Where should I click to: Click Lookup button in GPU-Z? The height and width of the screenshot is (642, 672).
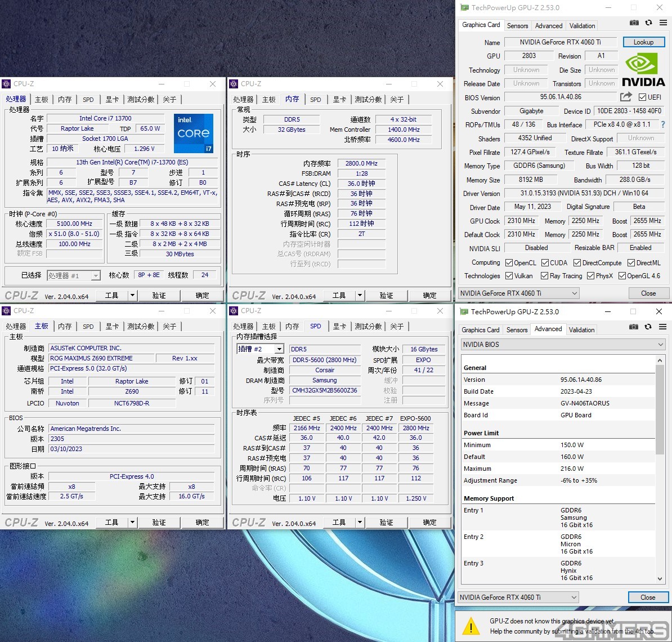(x=644, y=42)
